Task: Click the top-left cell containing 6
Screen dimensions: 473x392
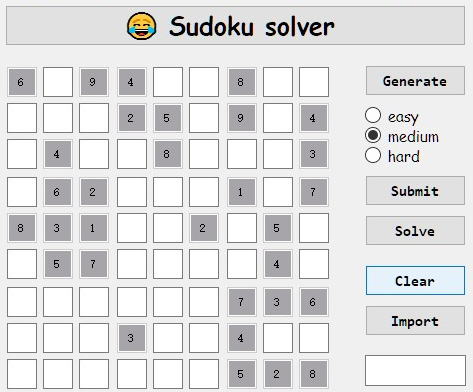Action: [22, 82]
